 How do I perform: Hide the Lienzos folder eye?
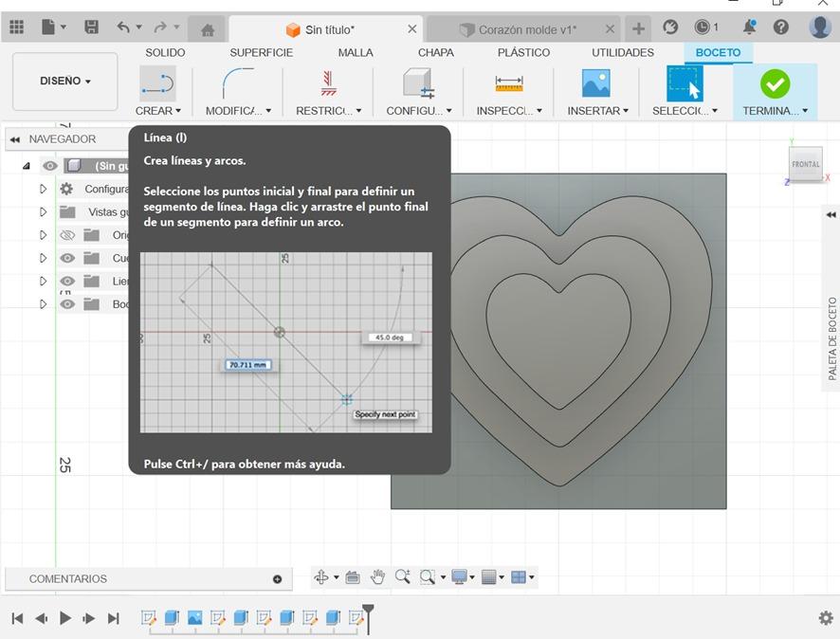point(67,282)
